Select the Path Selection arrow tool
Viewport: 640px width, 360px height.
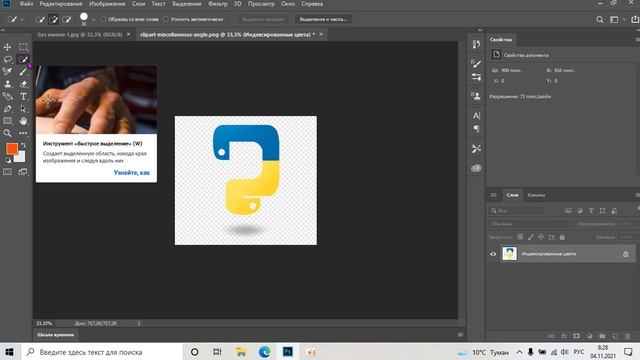click(x=23, y=109)
